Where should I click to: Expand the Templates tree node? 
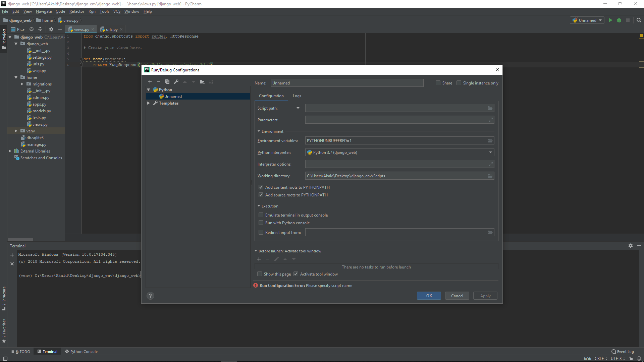tap(149, 103)
